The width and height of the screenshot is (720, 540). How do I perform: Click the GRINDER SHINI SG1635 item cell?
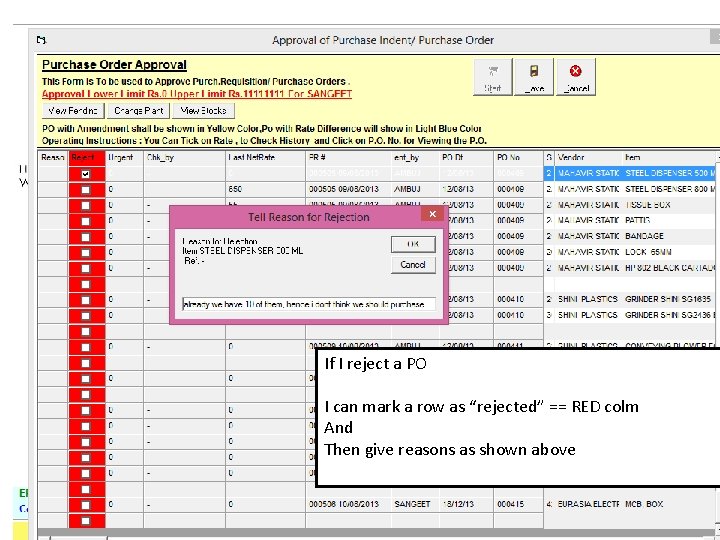(x=669, y=299)
